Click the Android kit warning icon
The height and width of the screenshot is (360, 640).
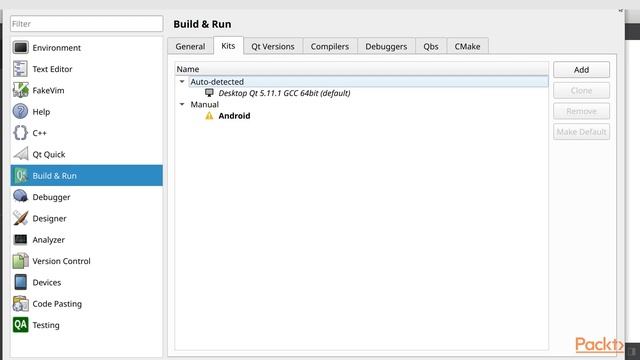209,116
